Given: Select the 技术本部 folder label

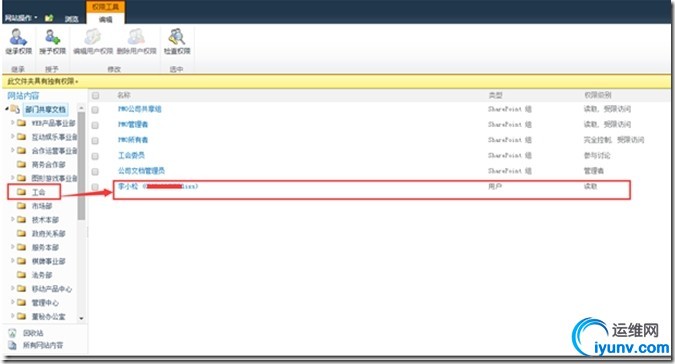Looking at the screenshot, I should (45, 219).
